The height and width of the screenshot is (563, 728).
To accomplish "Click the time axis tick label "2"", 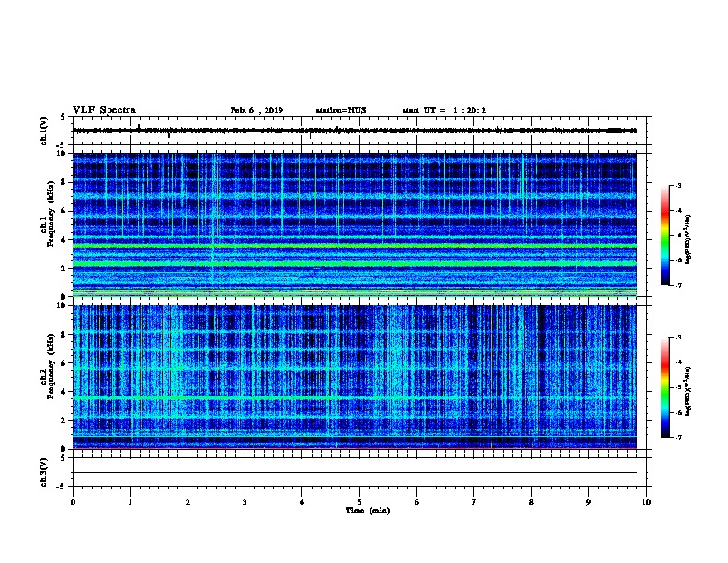I will [188, 502].
